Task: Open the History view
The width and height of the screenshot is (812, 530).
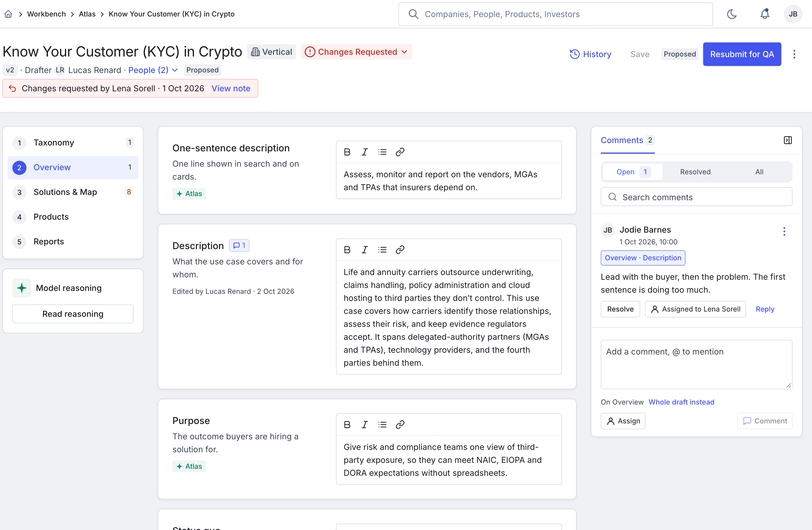Action: 590,54
